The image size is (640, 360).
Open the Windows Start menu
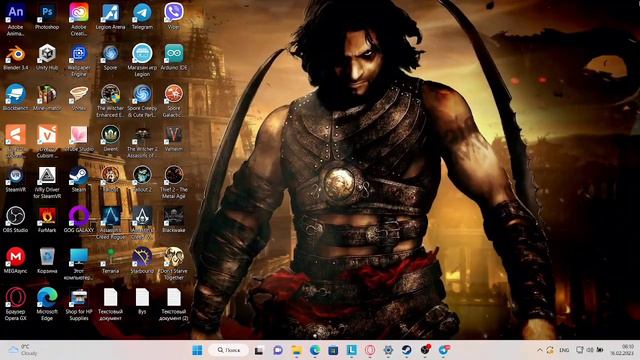coord(197,350)
